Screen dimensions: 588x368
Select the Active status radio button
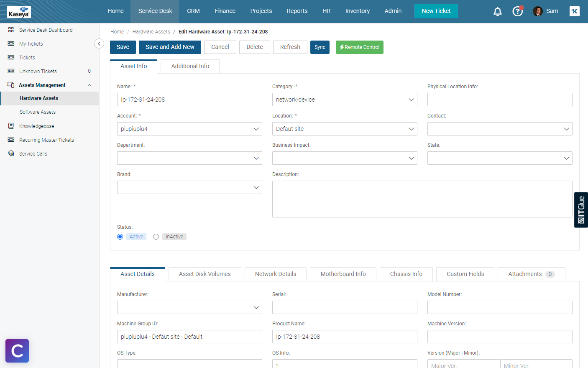tap(120, 237)
